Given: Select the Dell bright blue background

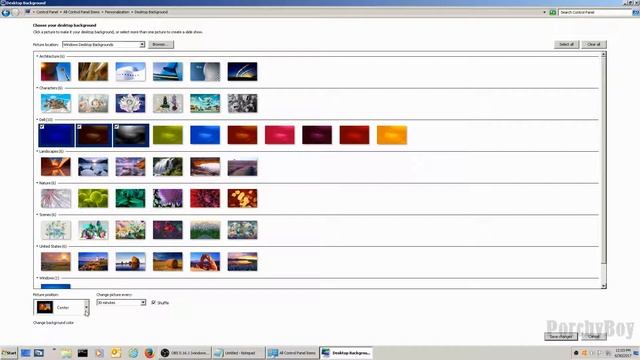Looking at the screenshot, I should [x=205, y=135].
